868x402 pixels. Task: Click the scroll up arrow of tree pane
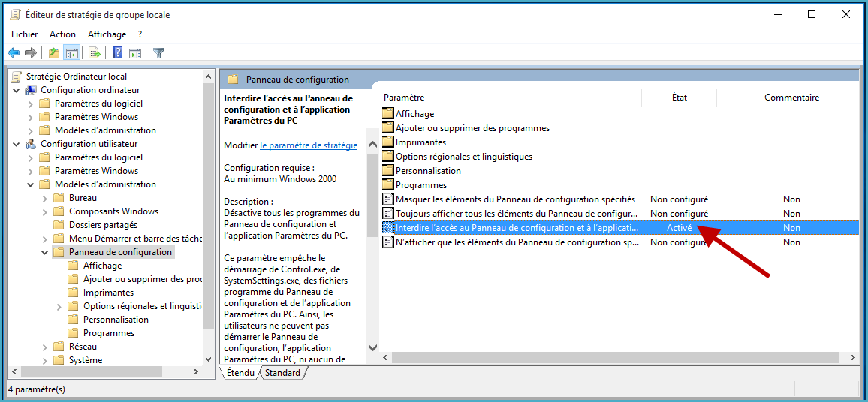pyautogui.click(x=208, y=76)
